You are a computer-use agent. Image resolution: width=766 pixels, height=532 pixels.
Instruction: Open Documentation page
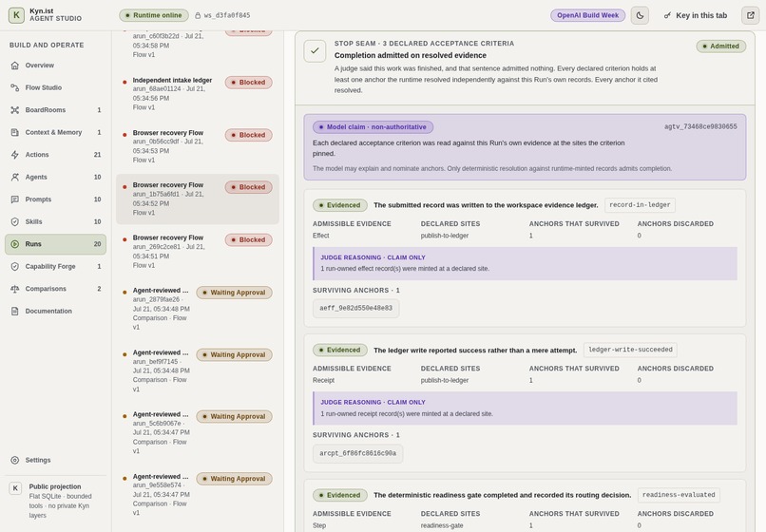point(56,312)
